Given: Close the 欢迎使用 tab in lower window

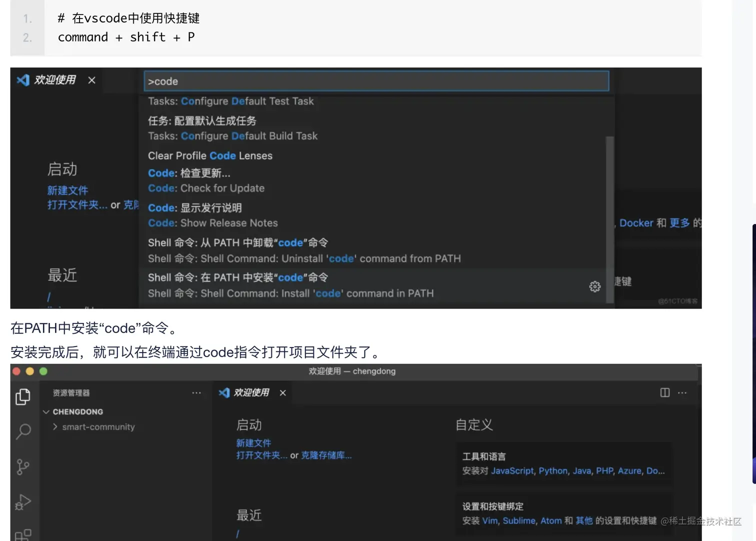Looking at the screenshot, I should click(283, 392).
